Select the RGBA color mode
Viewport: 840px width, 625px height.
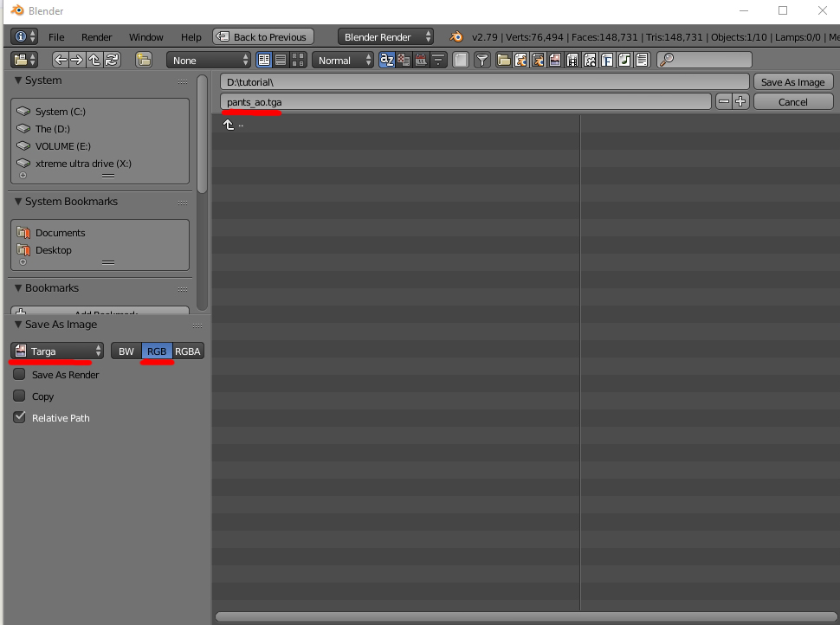[186, 351]
